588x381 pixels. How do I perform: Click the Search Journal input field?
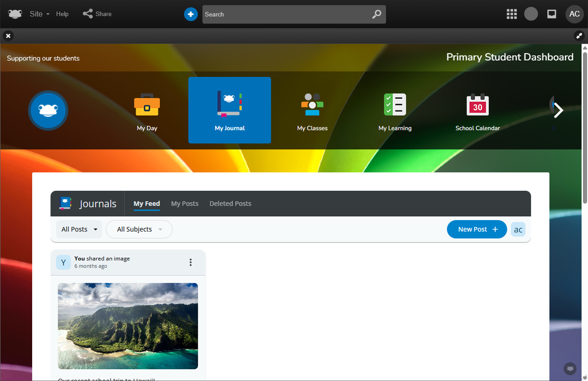tap(287, 14)
